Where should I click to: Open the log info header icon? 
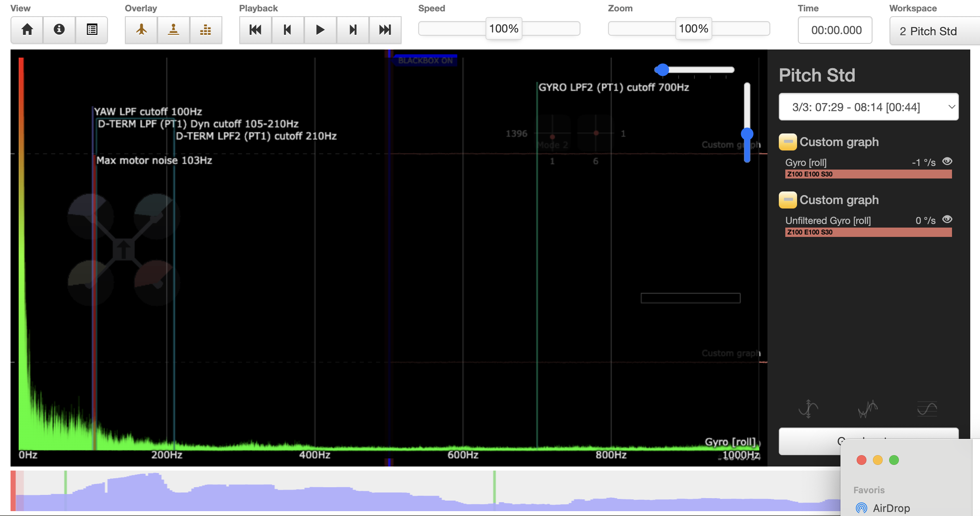[x=59, y=30]
